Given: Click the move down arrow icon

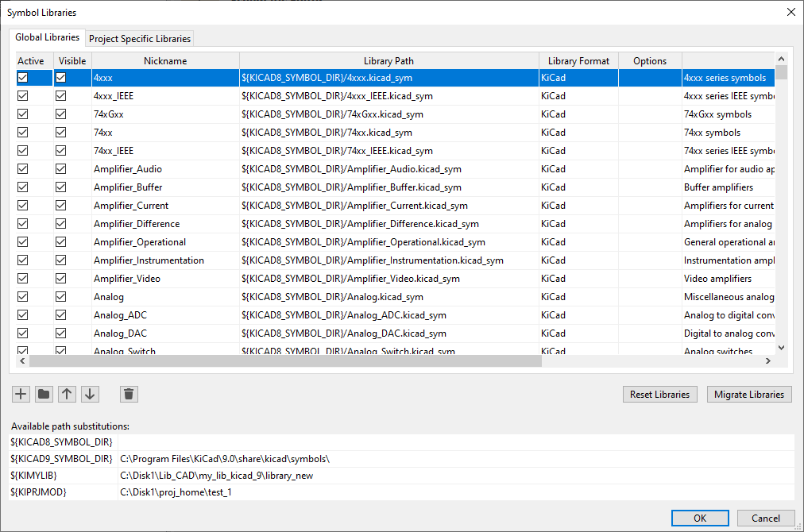Looking at the screenshot, I should [90, 394].
